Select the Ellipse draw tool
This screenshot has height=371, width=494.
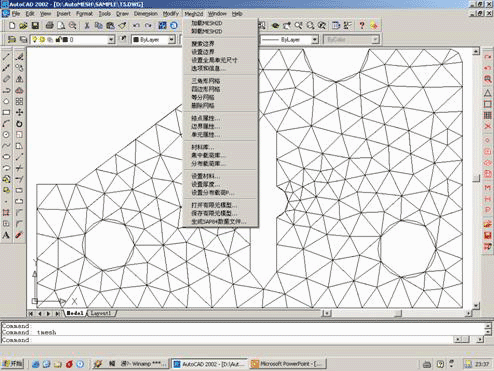[x=6, y=157]
